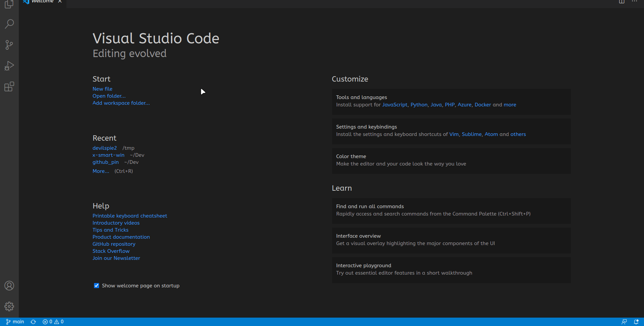Open errors and warnings status counter

click(53, 322)
